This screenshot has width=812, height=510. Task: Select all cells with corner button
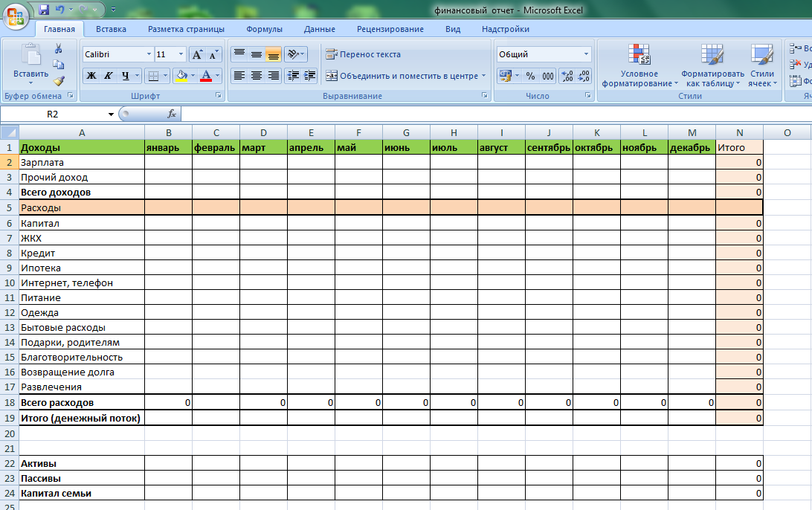[x=10, y=132]
